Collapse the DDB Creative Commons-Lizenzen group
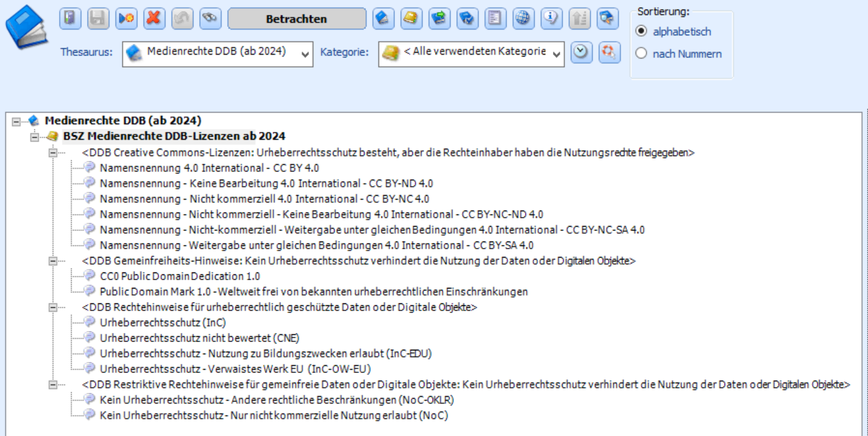 52,153
